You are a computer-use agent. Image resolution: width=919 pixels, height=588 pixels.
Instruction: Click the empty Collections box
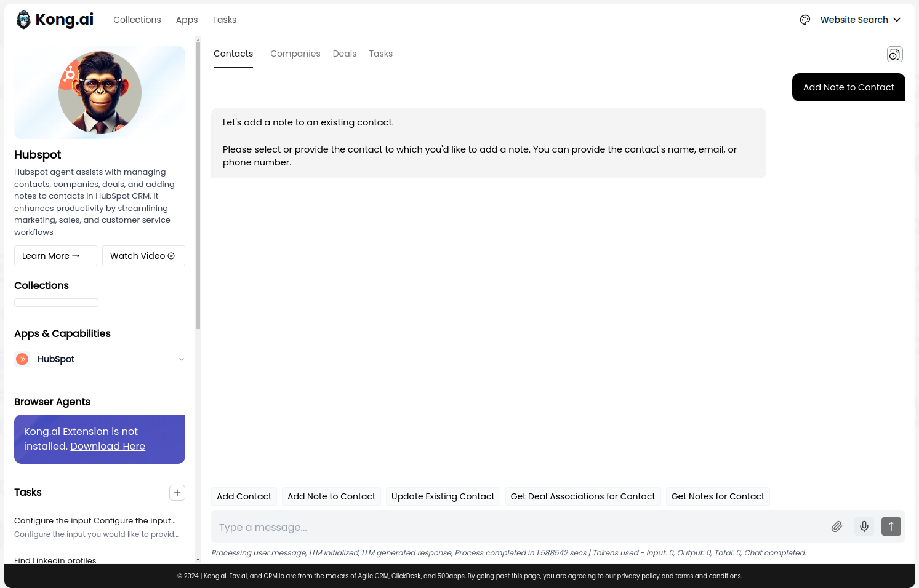(56, 303)
